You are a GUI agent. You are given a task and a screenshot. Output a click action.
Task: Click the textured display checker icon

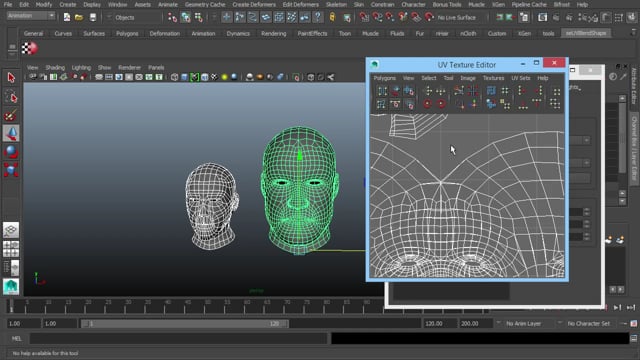tap(214, 77)
